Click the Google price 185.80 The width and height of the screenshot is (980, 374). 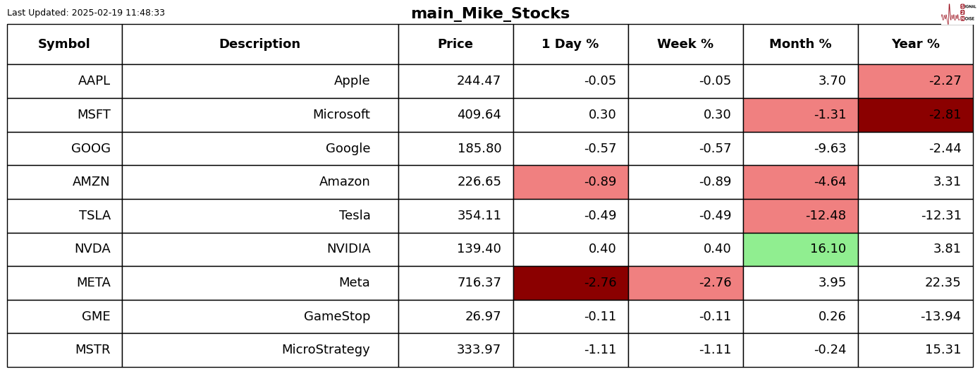(479, 149)
